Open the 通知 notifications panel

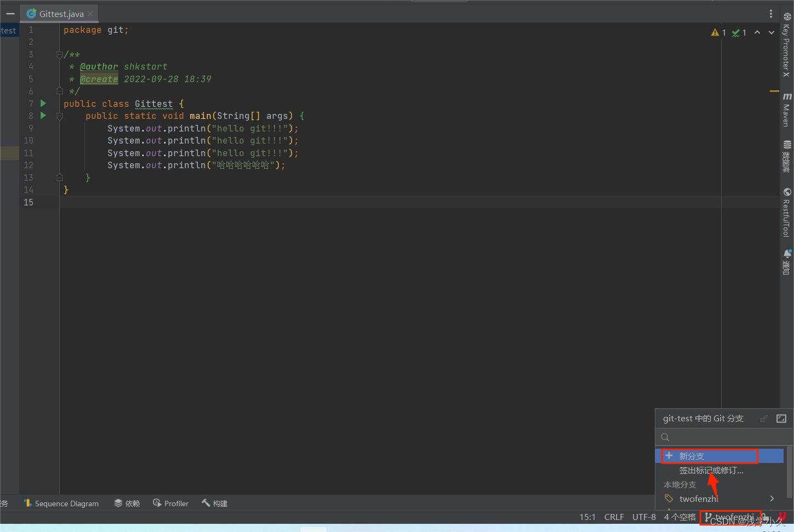coord(787,262)
